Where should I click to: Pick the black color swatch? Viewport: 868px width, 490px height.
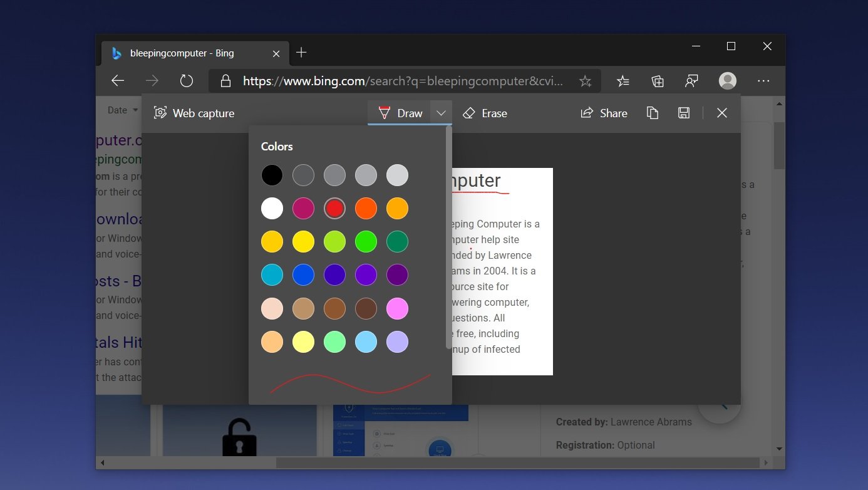pyautogui.click(x=272, y=175)
